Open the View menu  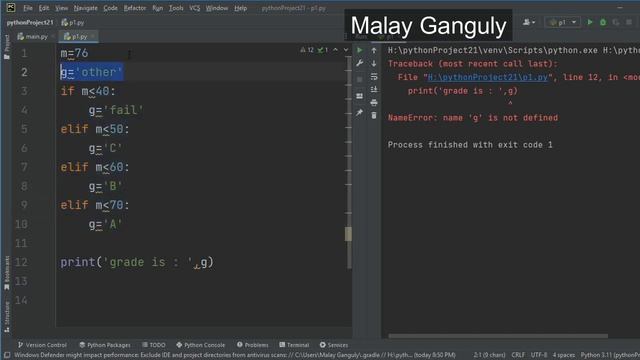[x=61, y=8]
